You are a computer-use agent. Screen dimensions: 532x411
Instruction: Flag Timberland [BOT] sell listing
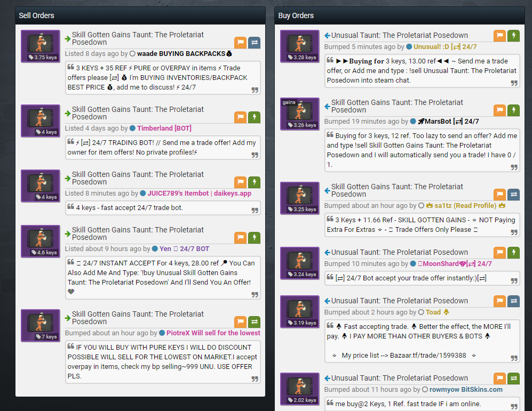pos(240,117)
